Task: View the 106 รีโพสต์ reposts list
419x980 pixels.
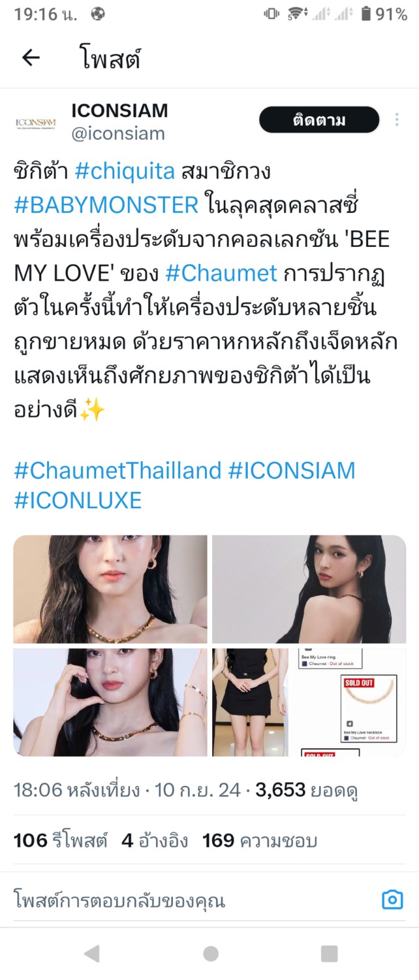Action: 61,840
